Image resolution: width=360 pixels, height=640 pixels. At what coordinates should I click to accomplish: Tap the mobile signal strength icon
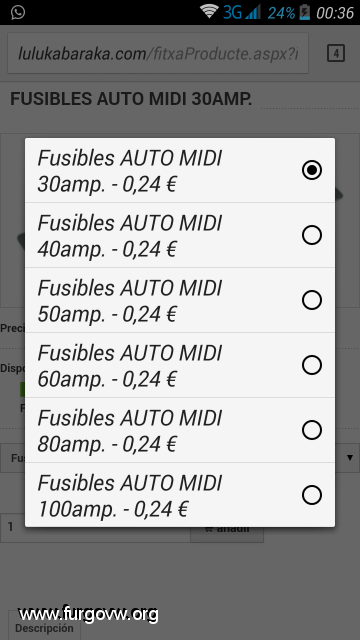tap(253, 12)
